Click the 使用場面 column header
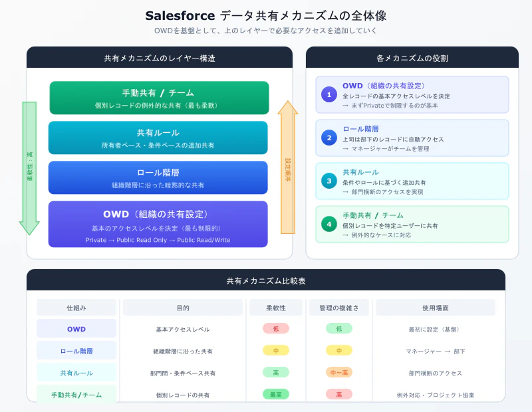 click(436, 308)
